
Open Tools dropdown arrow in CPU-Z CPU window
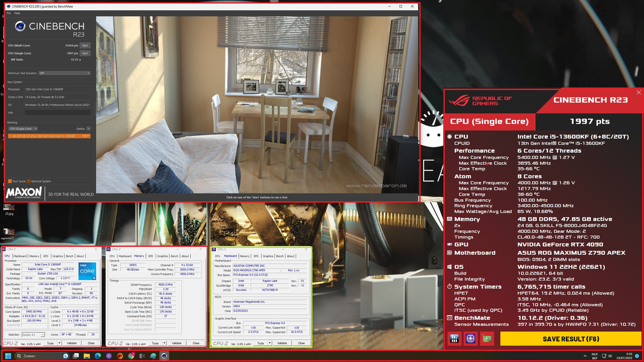click(58, 343)
